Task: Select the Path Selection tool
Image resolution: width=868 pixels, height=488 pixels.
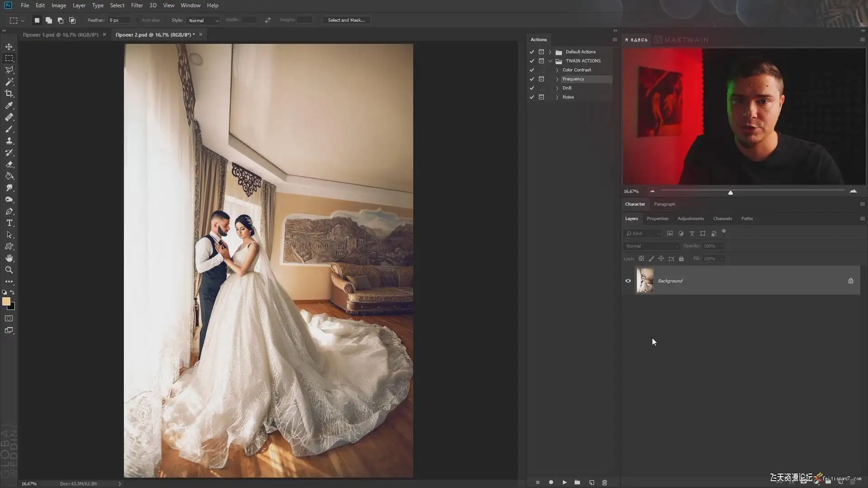Action: [x=9, y=235]
